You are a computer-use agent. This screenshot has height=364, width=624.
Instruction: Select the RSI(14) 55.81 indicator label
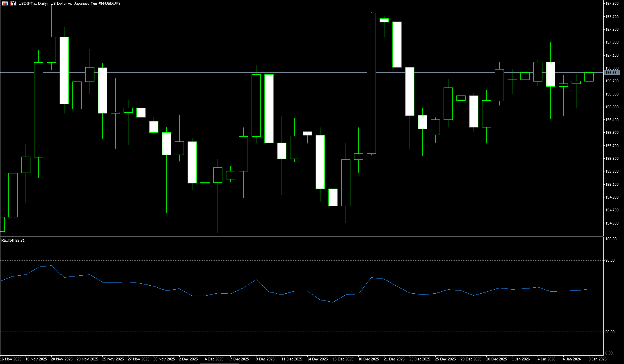pos(13,240)
